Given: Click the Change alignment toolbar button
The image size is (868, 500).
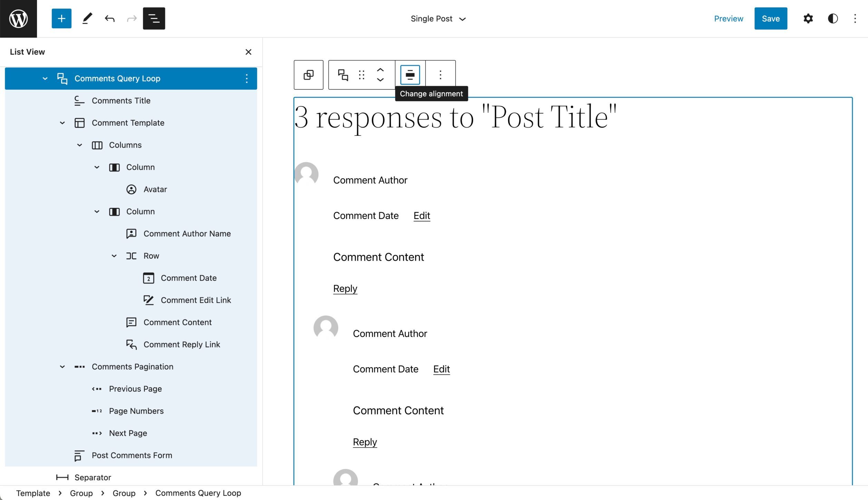Looking at the screenshot, I should tap(410, 75).
